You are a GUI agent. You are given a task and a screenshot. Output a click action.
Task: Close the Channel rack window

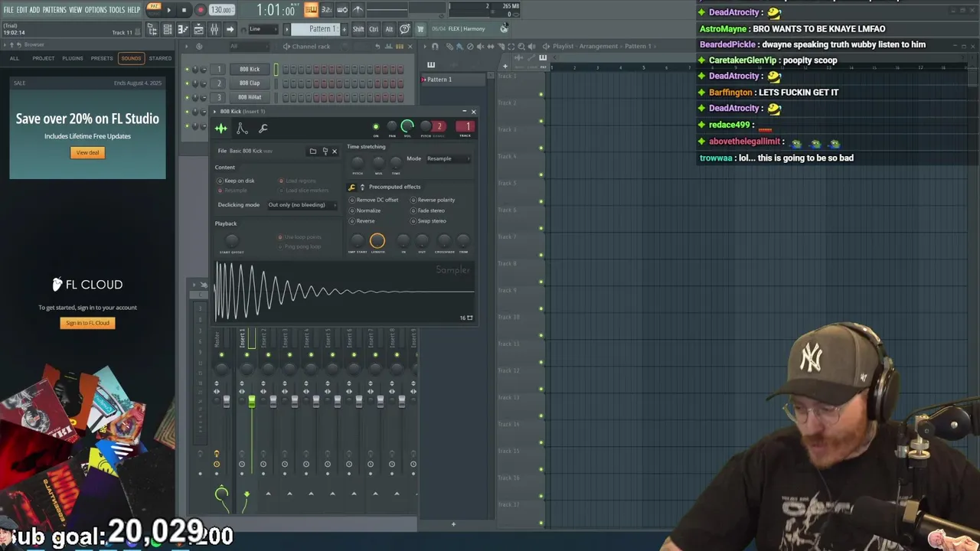410,46
